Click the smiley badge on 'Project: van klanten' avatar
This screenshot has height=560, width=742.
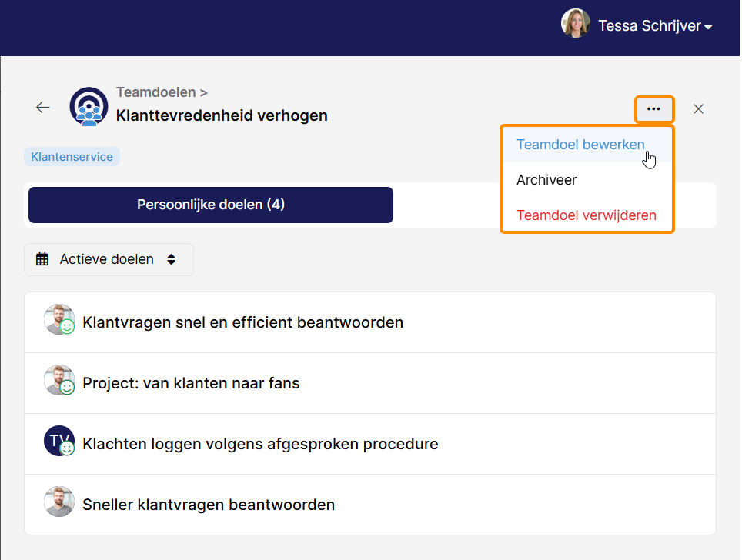[67, 388]
